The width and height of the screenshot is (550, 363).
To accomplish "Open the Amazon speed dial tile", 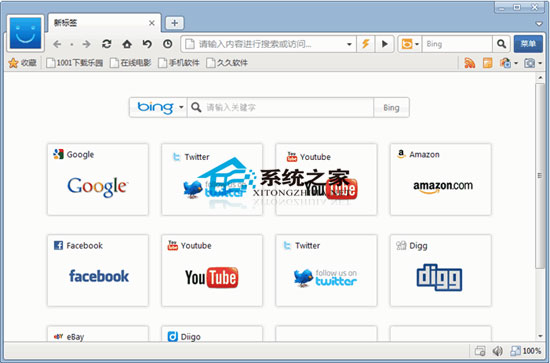I will pos(441,179).
